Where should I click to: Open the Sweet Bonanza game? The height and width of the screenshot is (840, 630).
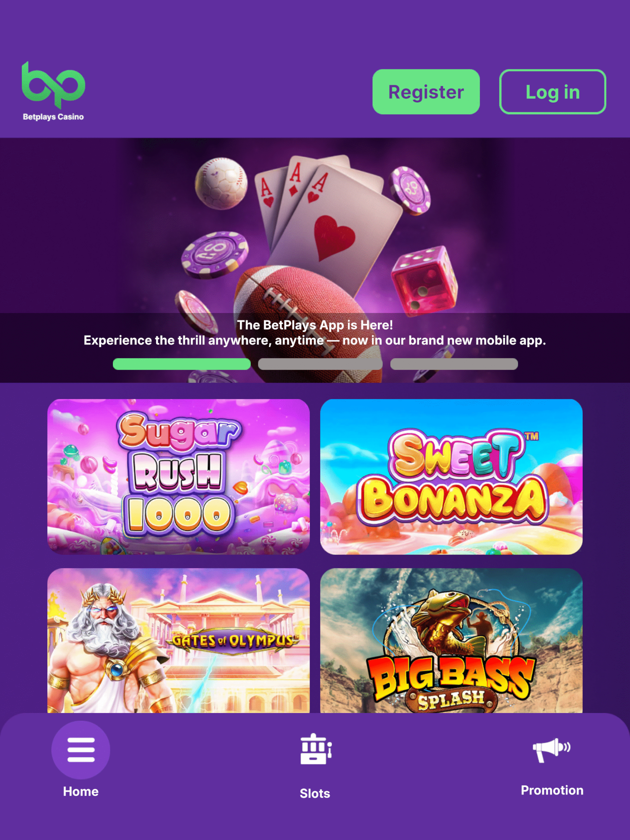point(451,476)
